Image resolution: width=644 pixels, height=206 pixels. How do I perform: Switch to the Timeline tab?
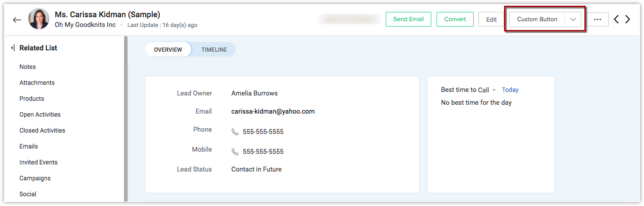(214, 50)
